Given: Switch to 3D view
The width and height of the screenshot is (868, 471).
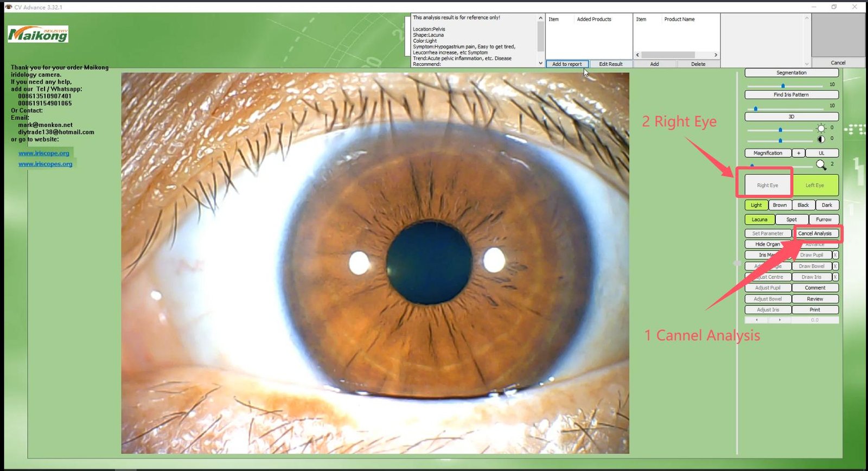Looking at the screenshot, I should [792, 117].
